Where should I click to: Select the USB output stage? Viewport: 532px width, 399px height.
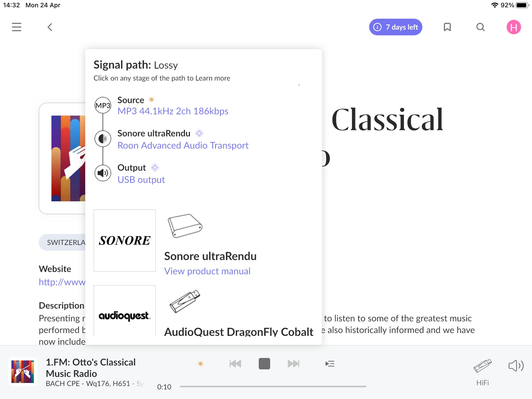[x=141, y=180]
